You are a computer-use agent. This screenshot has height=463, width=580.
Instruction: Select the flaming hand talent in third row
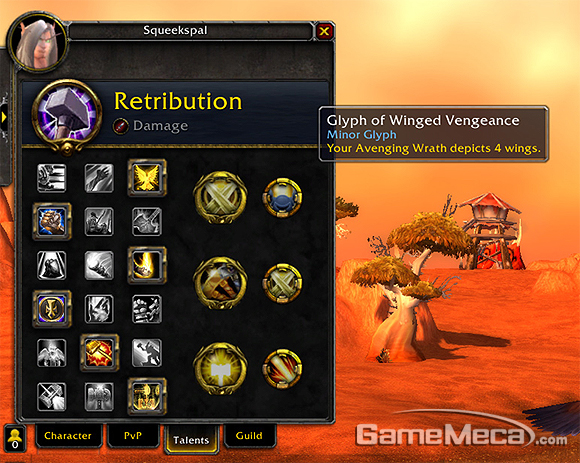pyautogui.click(x=147, y=265)
